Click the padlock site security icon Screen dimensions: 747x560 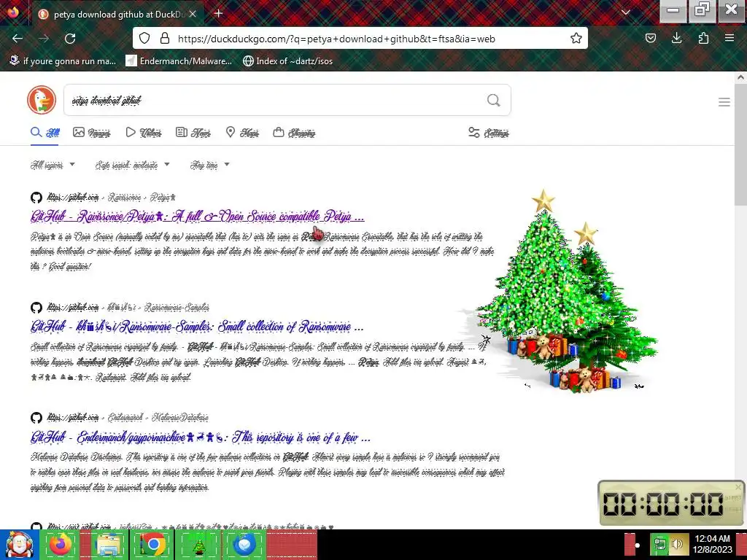pyautogui.click(x=165, y=38)
